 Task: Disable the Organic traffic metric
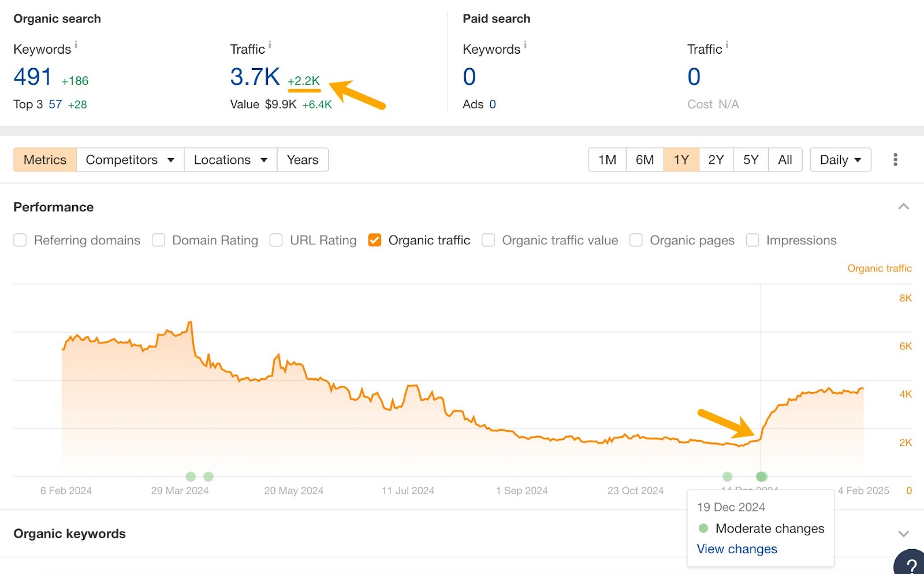[x=374, y=240]
